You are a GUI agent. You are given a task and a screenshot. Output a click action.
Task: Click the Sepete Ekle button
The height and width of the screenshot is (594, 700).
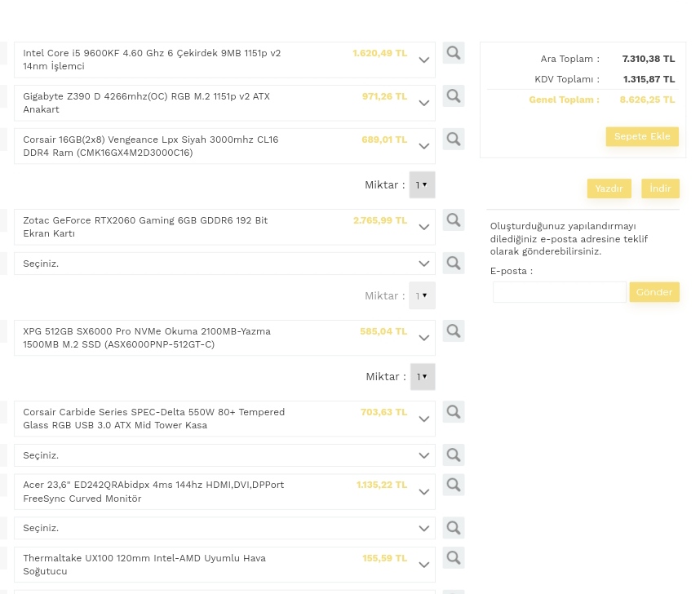pyautogui.click(x=642, y=136)
